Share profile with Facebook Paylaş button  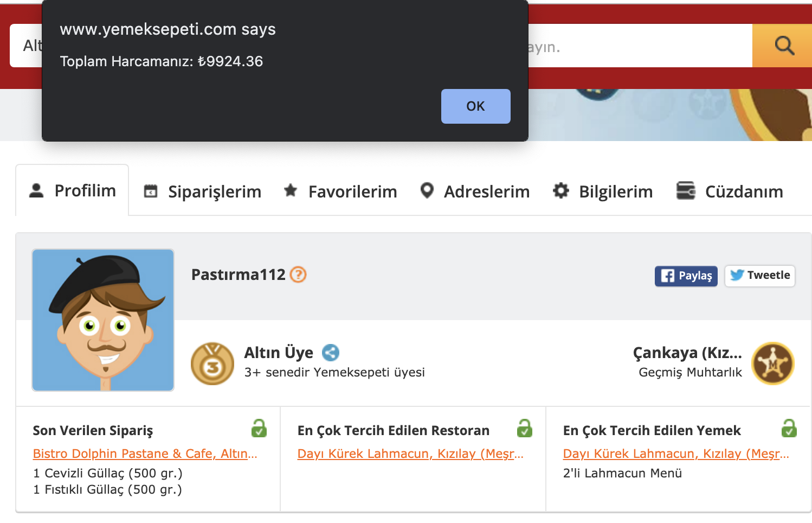pos(686,276)
